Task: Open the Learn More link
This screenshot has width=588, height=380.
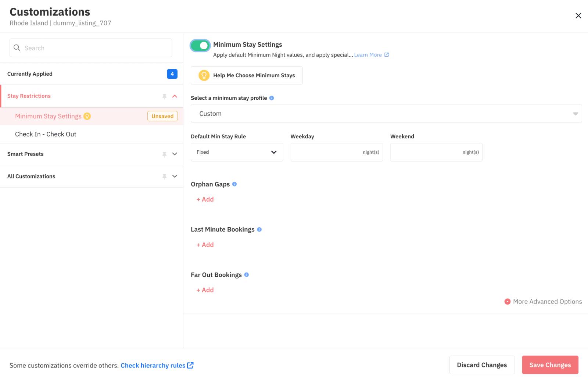Action: tap(368, 55)
